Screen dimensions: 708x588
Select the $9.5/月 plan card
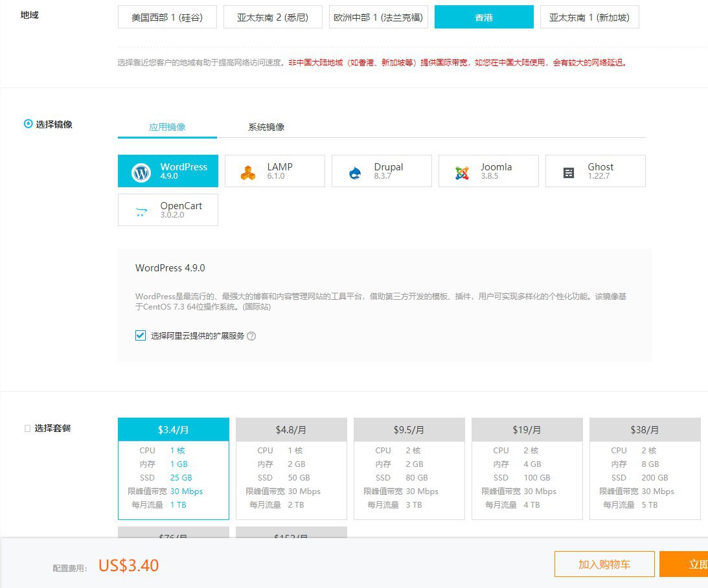pyautogui.click(x=409, y=468)
